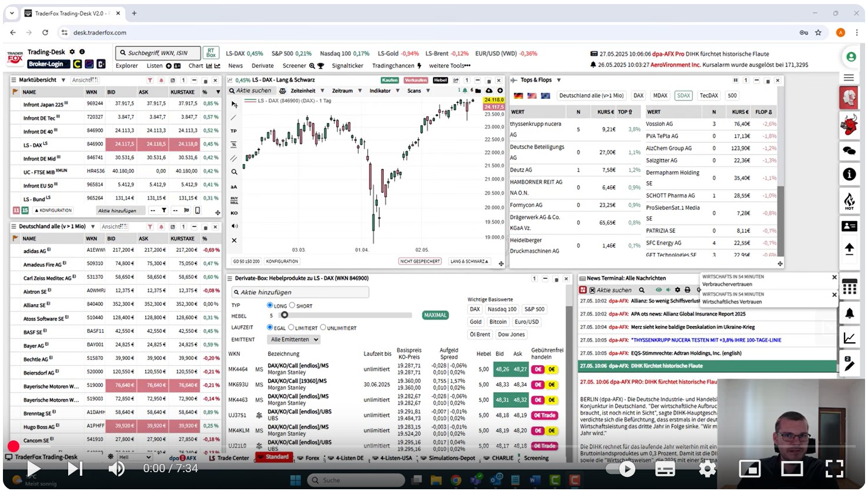868x491 pixels.
Task: Open the Deutschland alle list dropdown arrow
Action: coord(92,226)
